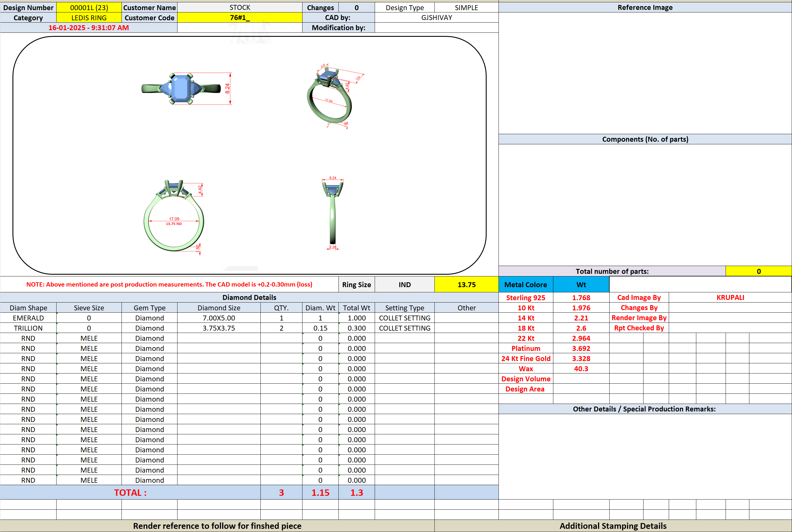
Task: Select the 24 Kt Fine Gold weight 3.328
Action: pyautogui.click(x=581, y=359)
